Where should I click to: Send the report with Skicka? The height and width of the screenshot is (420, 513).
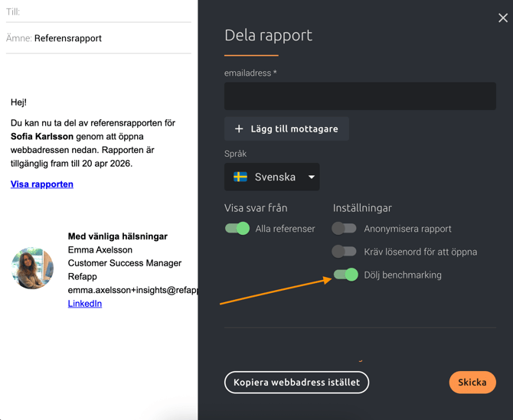[472, 382]
